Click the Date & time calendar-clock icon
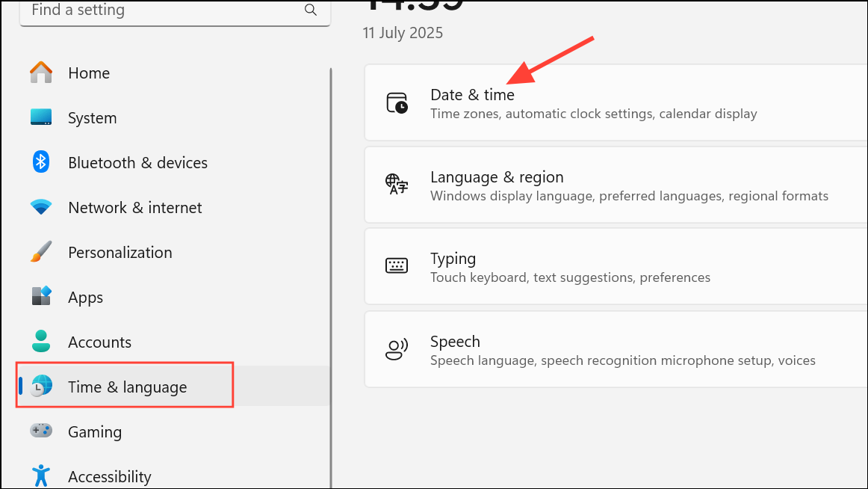 click(x=397, y=103)
